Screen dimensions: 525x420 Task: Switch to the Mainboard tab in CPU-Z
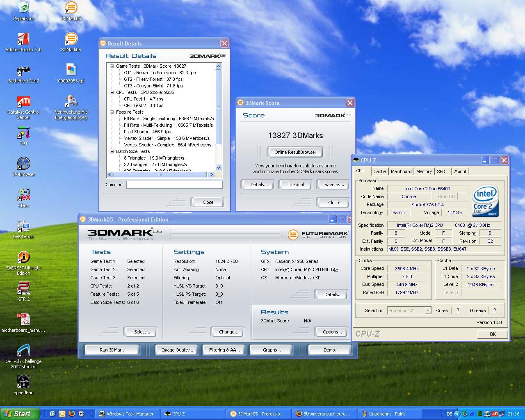401,171
